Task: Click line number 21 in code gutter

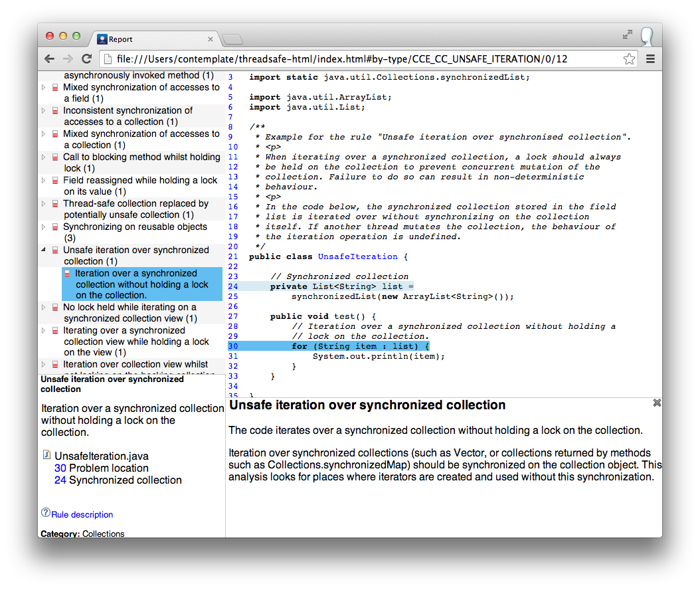Action: (233, 256)
